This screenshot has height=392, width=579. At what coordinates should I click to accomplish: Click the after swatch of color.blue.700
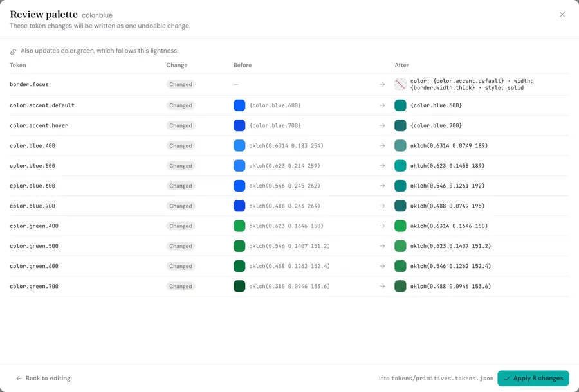pyautogui.click(x=400, y=206)
